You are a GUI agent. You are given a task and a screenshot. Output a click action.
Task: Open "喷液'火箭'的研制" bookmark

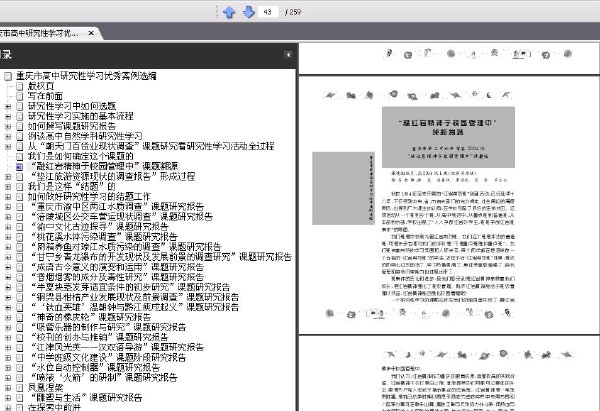click(103, 377)
